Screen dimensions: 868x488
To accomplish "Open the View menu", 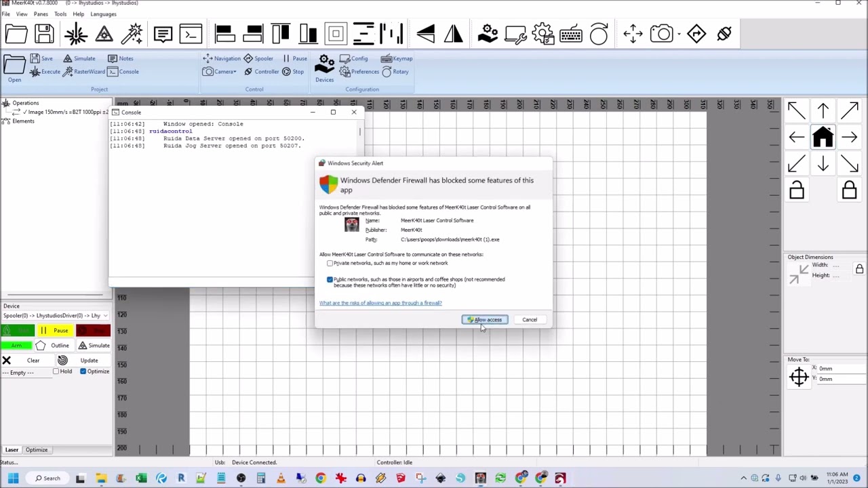I will point(22,14).
